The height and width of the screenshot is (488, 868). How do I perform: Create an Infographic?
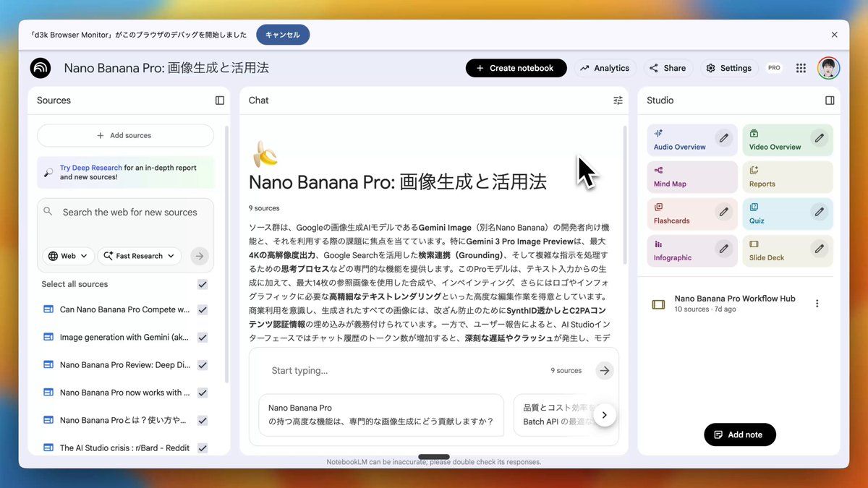[x=692, y=251]
